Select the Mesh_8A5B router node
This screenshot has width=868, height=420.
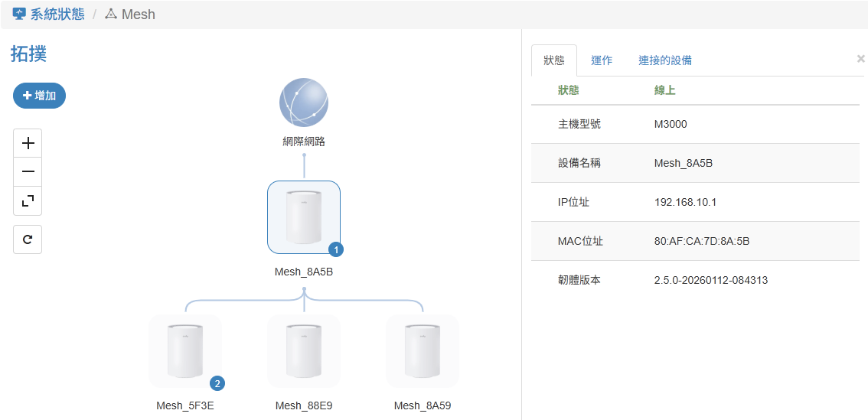[x=304, y=217]
